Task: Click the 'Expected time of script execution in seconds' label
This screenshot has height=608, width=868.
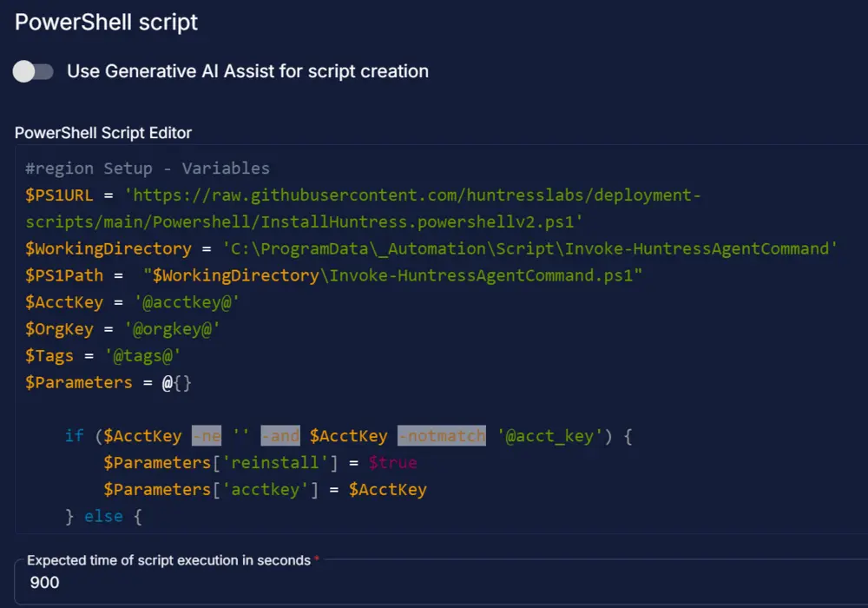Action: (x=169, y=560)
